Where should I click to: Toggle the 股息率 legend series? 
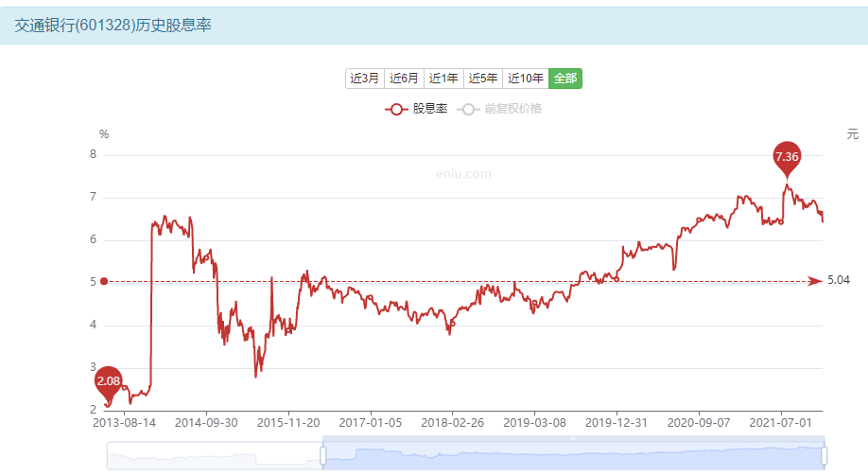pyautogui.click(x=416, y=109)
